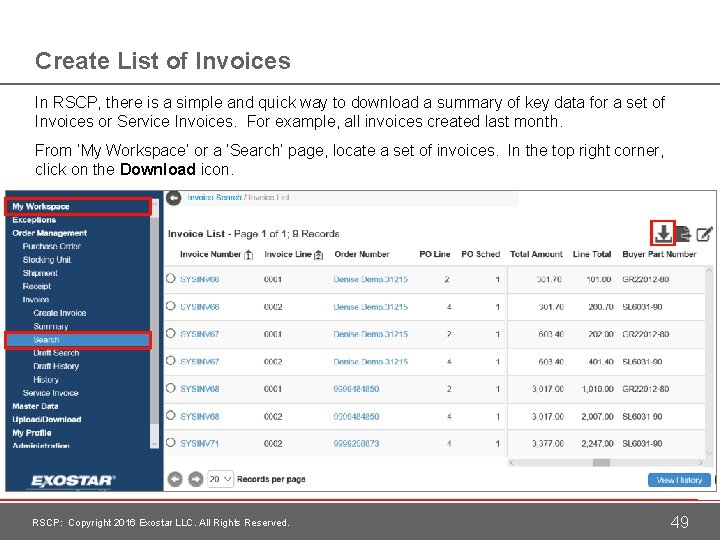This screenshot has width=720, height=540.
Task: Select the radio button for SYSINV68 line 0001
Action: (x=171, y=388)
